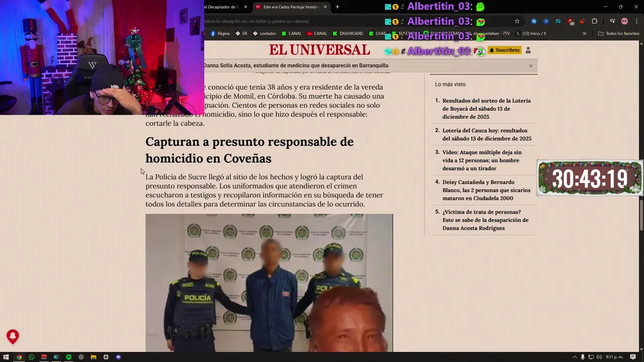The image size is (644, 362).
Task: Open '¿Víctima de trata de personas?' article
Action: click(486, 220)
